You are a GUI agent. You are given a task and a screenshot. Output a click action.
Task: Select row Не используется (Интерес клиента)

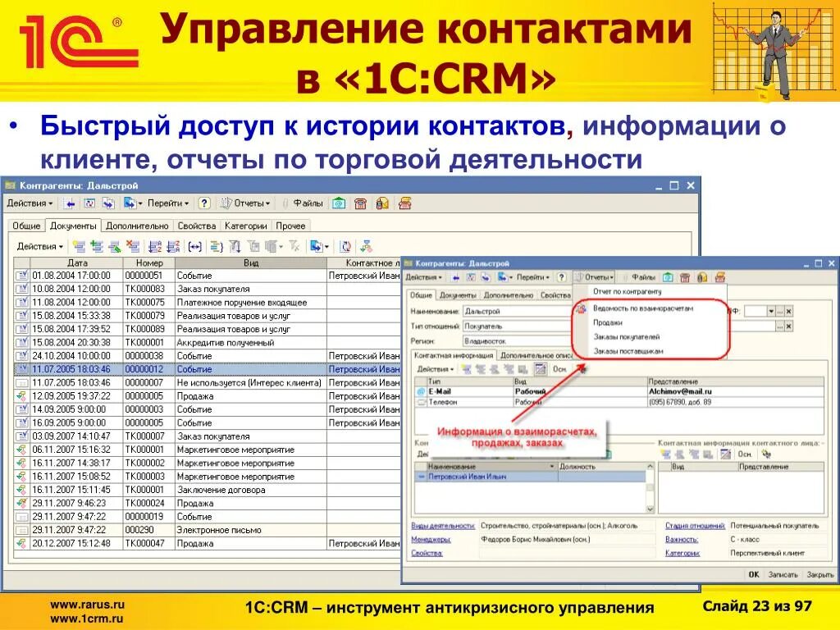[x=207, y=382]
